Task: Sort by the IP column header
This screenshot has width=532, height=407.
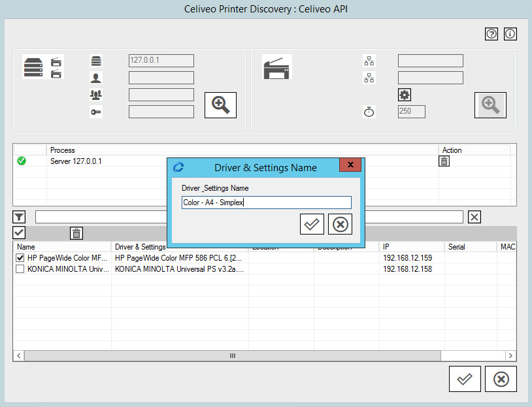Action: click(412, 247)
